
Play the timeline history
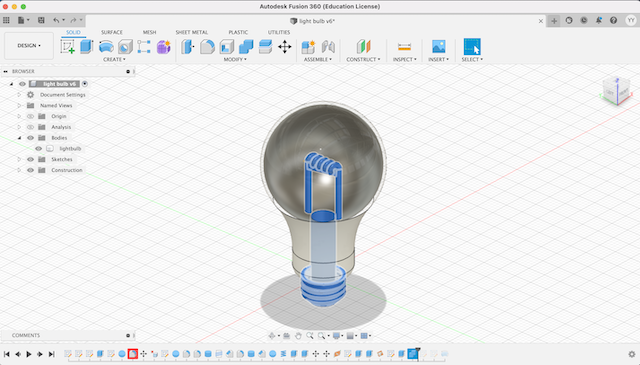[x=29, y=354]
